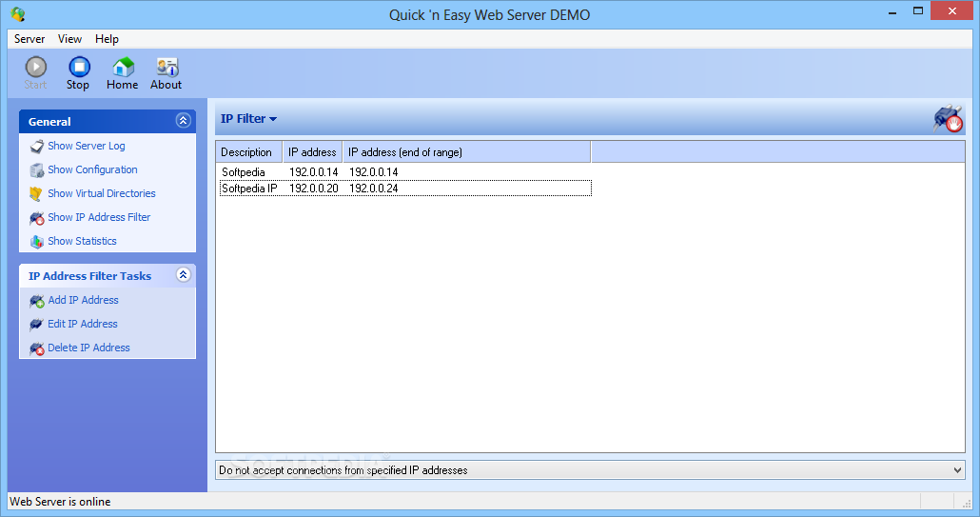This screenshot has height=517, width=980.
Task: Click the Show Configuration icon
Action: pyautogui.click(x=37, y=170)
